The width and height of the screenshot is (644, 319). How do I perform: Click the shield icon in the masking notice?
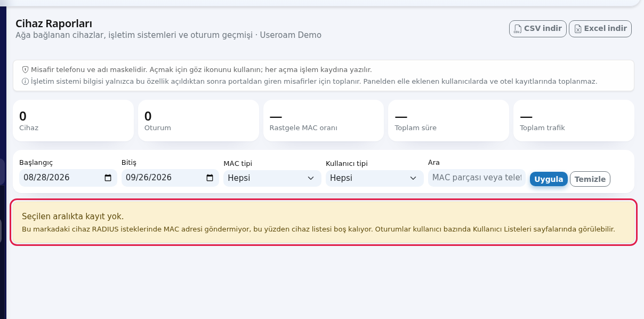(25, 70)
